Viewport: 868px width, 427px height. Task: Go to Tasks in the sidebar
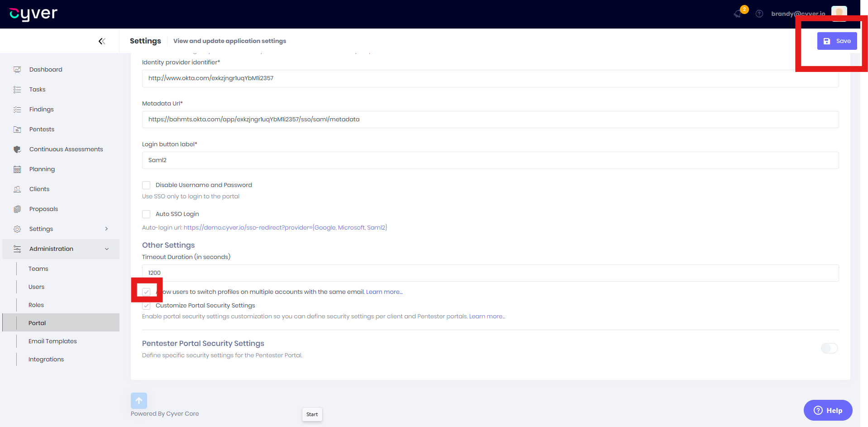point(38,89)
